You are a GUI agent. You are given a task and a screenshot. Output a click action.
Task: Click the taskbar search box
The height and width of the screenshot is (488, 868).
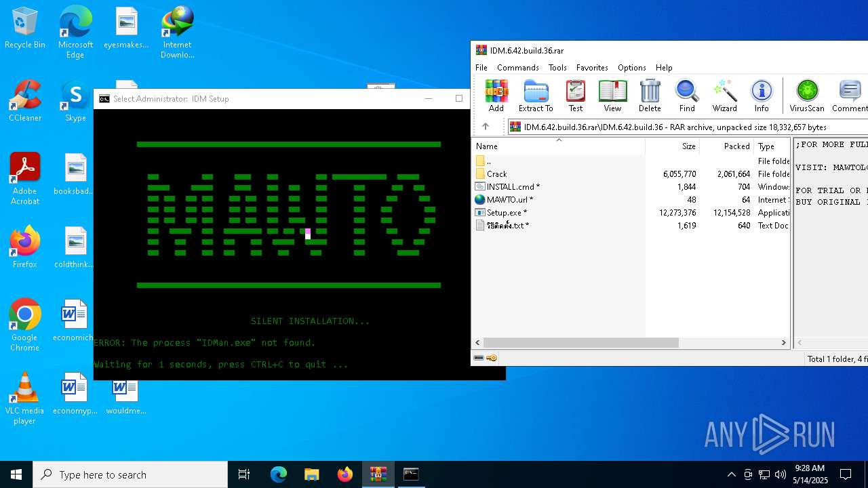[130, 474]
